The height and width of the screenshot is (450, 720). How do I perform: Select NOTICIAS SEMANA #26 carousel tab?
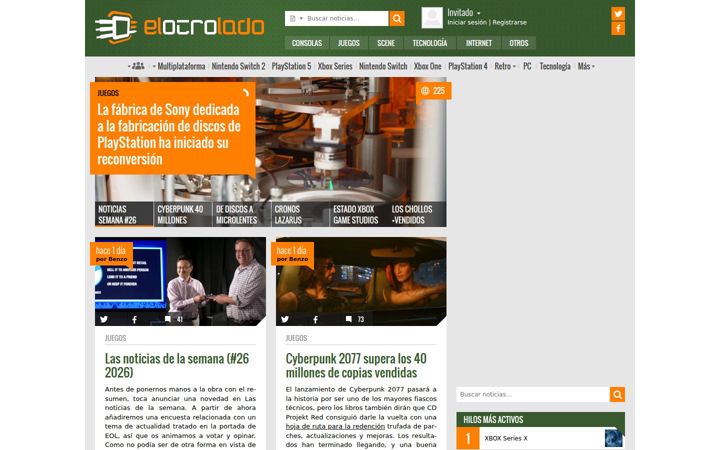(124, 214)
